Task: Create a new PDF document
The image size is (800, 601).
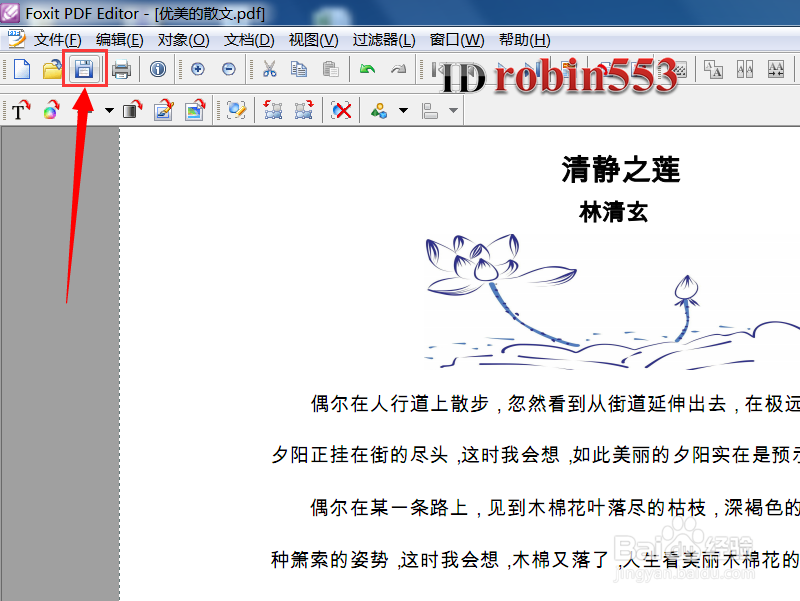Action: (22, 69)
